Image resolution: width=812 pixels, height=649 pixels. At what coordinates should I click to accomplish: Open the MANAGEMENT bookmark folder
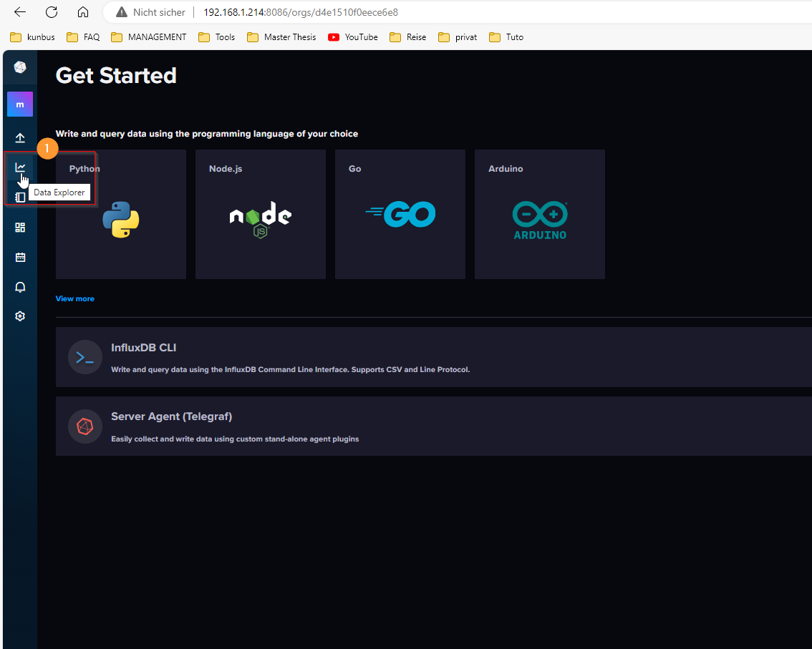point(149,37)
